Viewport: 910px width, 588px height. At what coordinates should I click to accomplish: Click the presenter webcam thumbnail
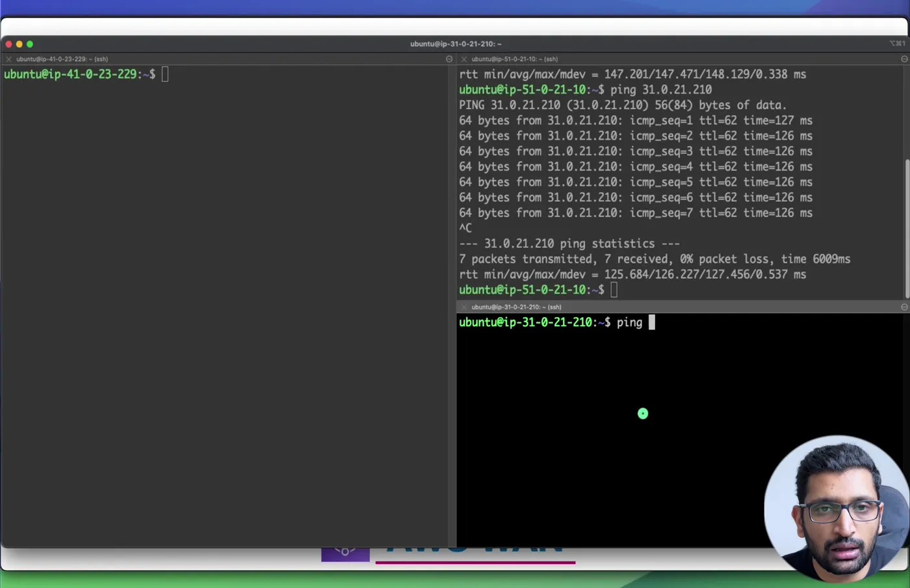click(837, 509)
